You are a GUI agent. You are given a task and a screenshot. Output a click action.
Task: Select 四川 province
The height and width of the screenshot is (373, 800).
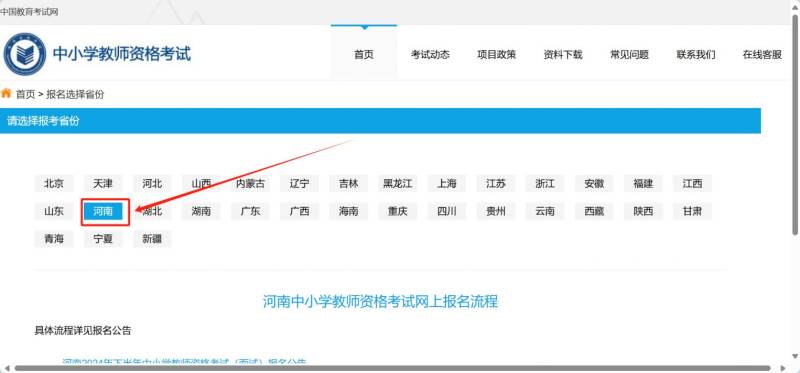[x=446, y=211]
